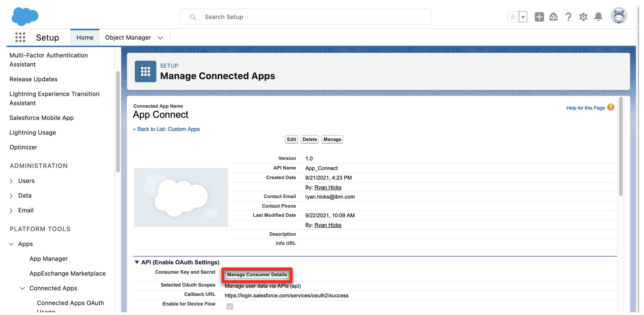Viewport: 644px width, 315px height.
Task: Open Release Updates in sidebar
Action: click(x=34, y=79)
